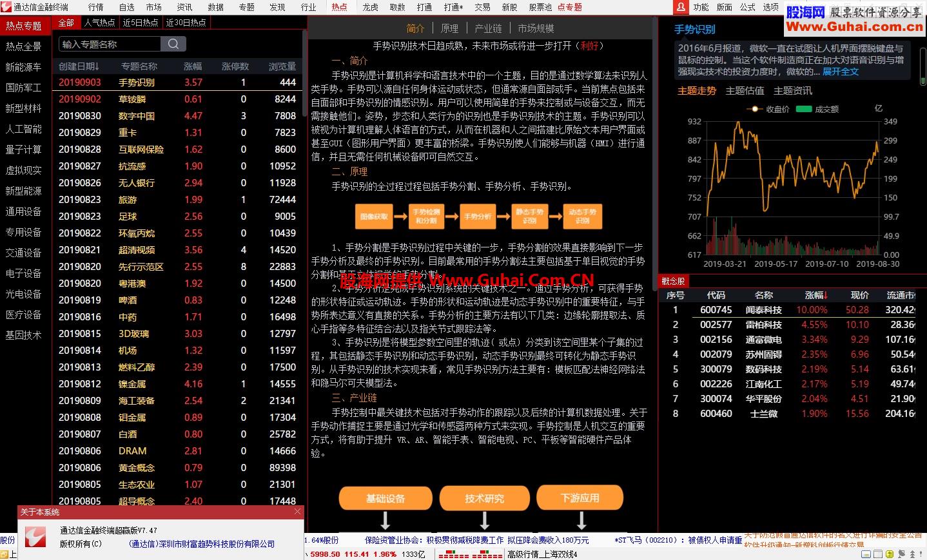The image size is (927, 560).
Task: Switch to the 市场规模 tab
Action: pyautogui.click(x=536, y=28)
